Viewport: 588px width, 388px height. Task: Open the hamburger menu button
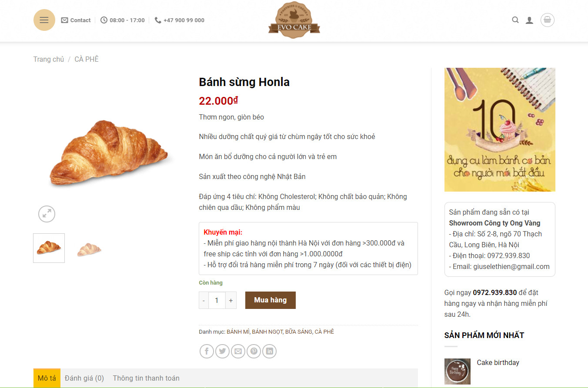point(44,20)
